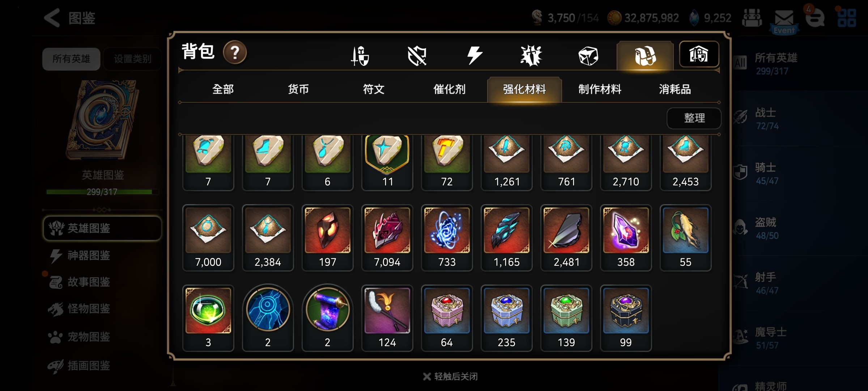Open the mail Event envelope icon

[784, 21]
